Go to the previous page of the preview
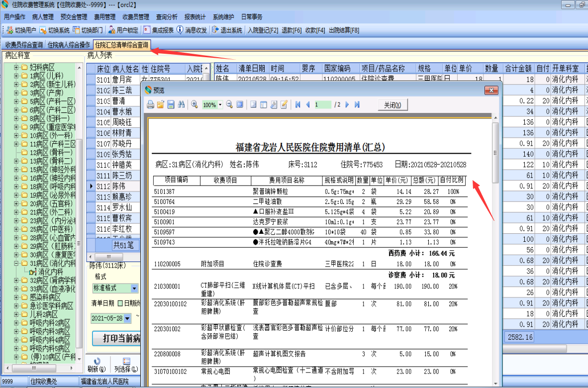 pyautogui.click(x=308, y=104)
